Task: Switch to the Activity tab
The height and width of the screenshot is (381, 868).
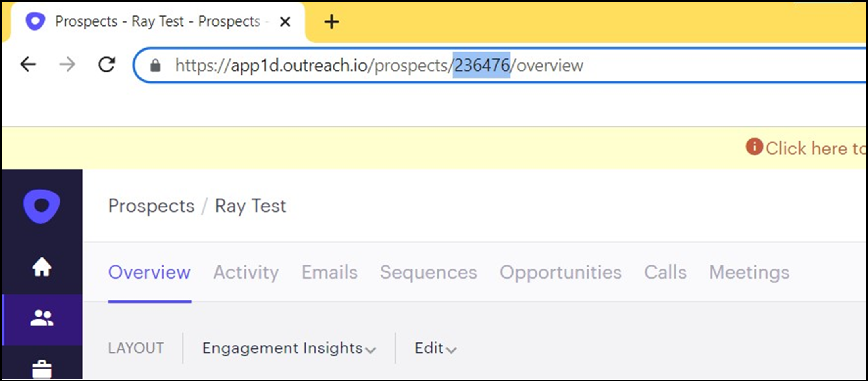Action: (x=246, y=272)
